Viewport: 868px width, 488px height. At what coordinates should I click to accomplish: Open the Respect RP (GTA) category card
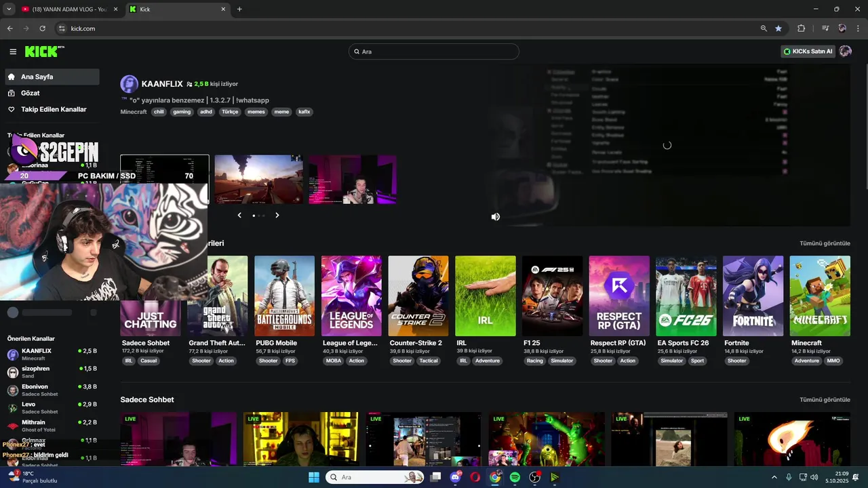tap(619, 296)
